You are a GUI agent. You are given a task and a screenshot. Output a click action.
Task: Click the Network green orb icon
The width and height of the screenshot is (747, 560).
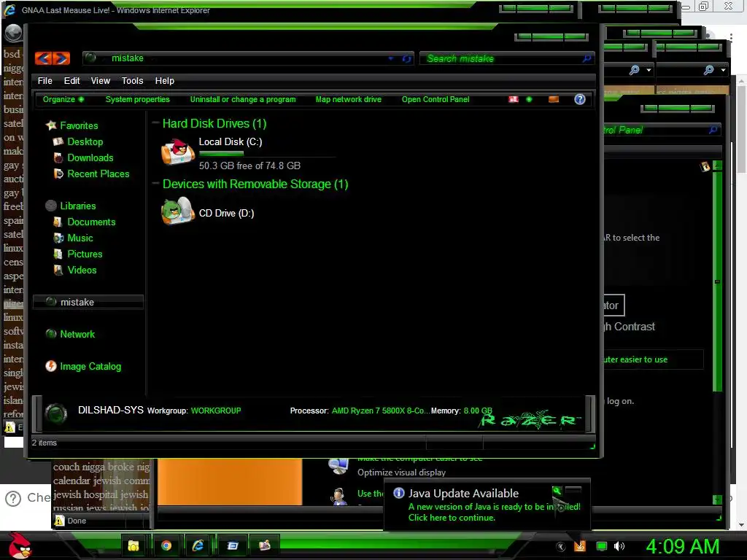(51, 334)
